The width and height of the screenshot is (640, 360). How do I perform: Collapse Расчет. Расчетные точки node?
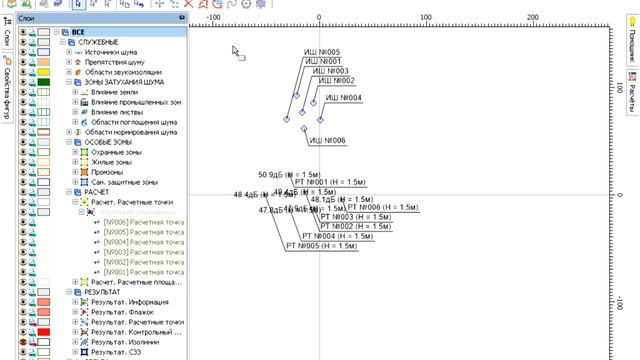coord(75,202)
